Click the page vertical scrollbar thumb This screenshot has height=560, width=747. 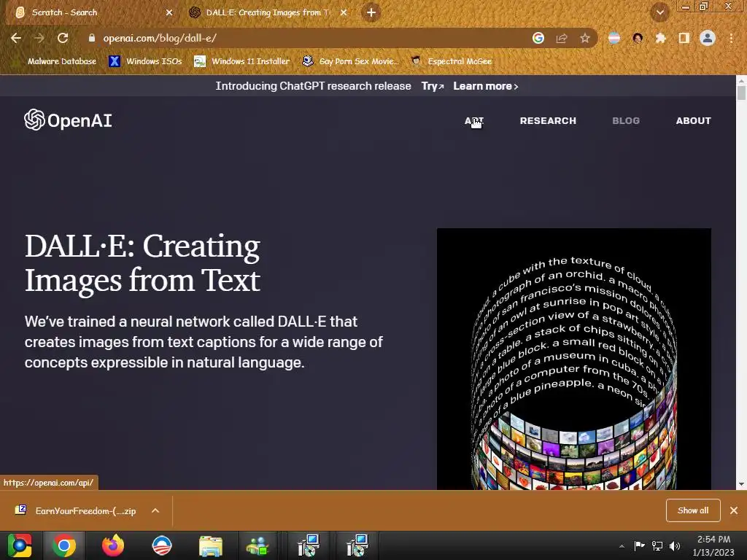click(x=741, y=92)
